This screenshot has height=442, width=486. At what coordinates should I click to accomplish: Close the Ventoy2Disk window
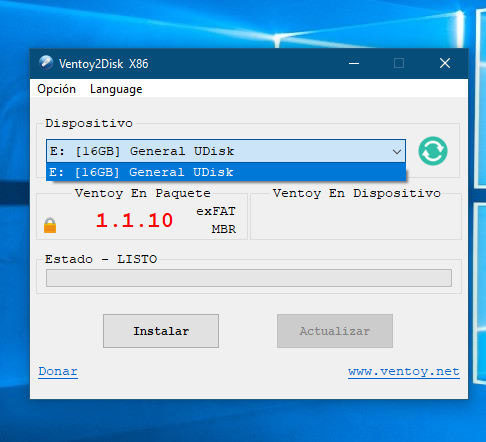point(445,63)
